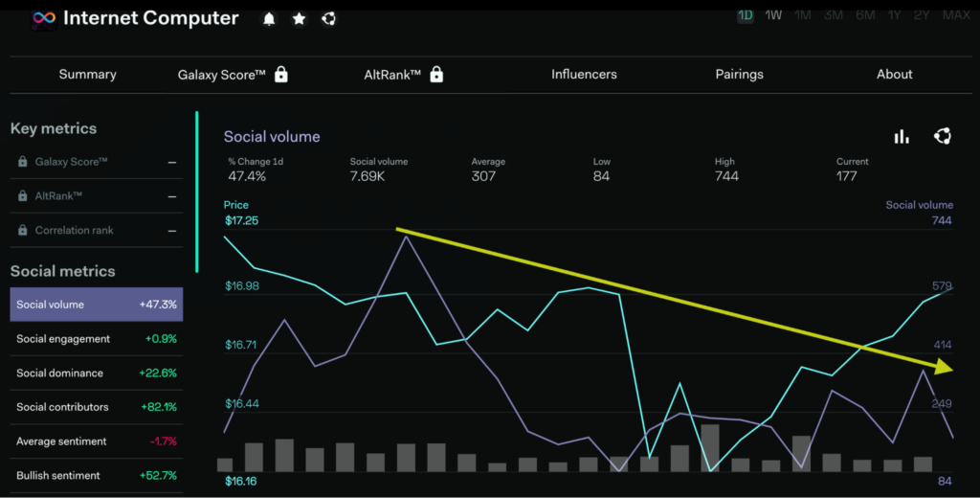Click the Correlation rank key metric row
Screen dimensions: 980x498
[x=97, y=230]
